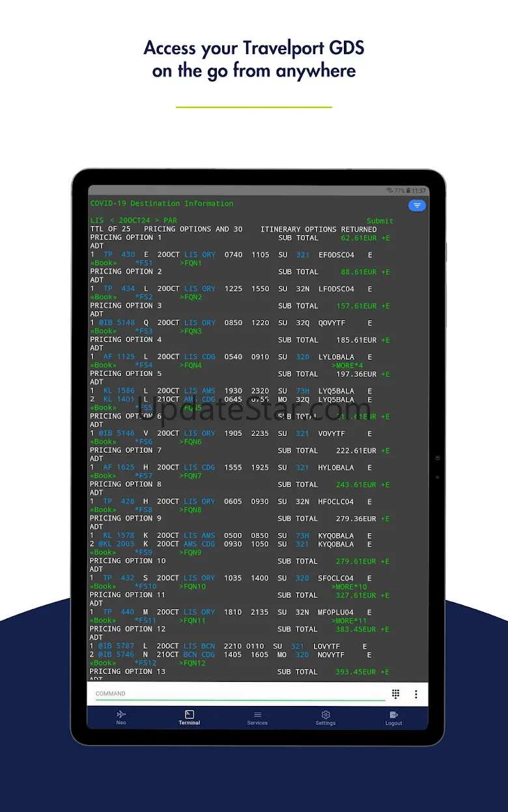508x812 pixels.
Task: Click flight number AF 1125
Action: click(119, 357)
